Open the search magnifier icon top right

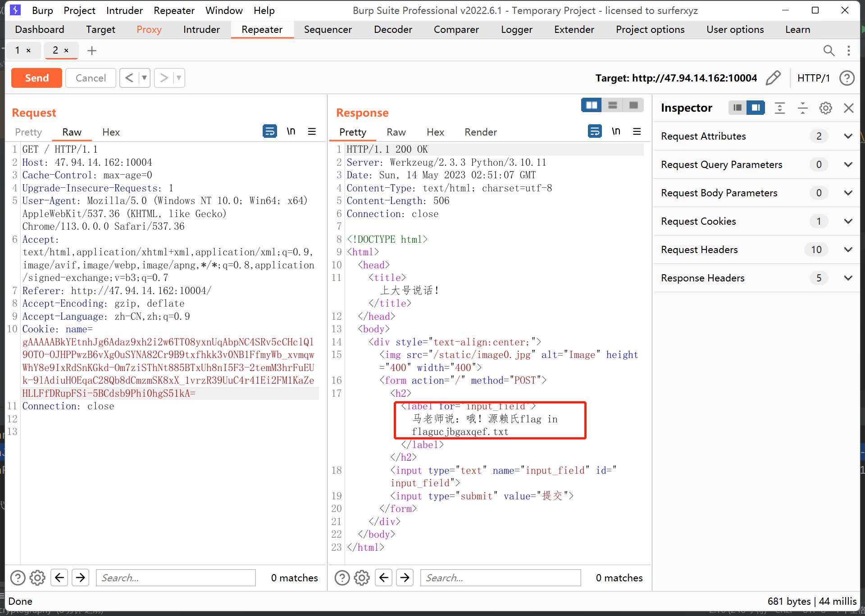[829, 50]
